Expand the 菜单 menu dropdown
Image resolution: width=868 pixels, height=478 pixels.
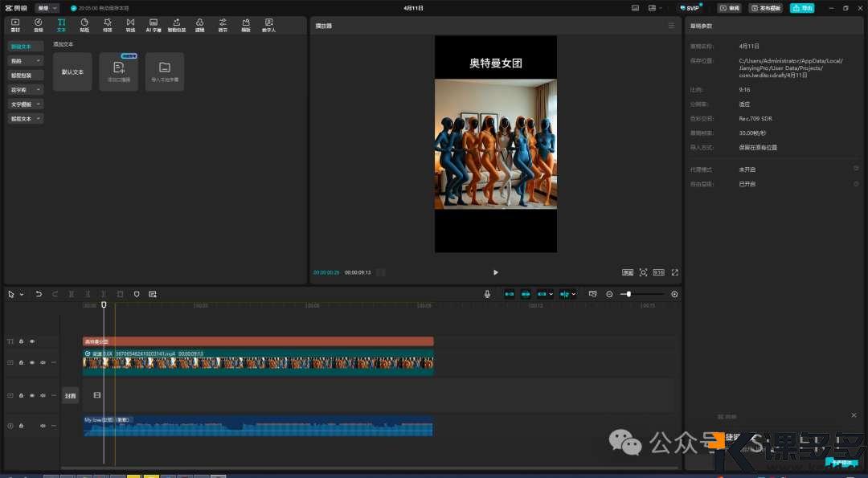[x=47, y=8]
